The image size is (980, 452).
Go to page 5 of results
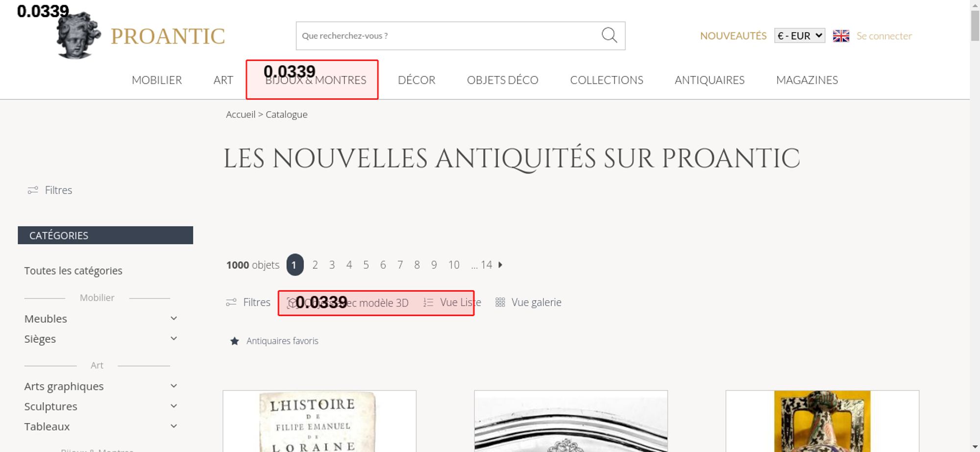(366, 265)
